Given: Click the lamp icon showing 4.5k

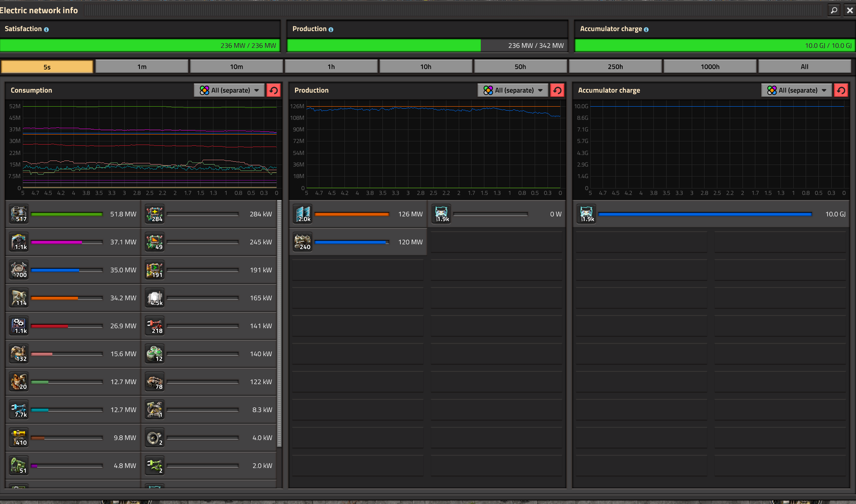Looking at the screenshot, I should [155, 298].
